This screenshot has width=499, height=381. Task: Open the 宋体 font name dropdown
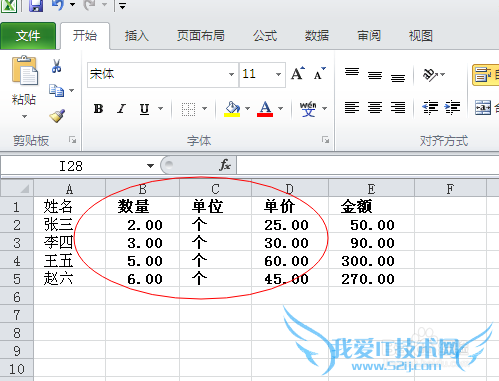[231, 74]
